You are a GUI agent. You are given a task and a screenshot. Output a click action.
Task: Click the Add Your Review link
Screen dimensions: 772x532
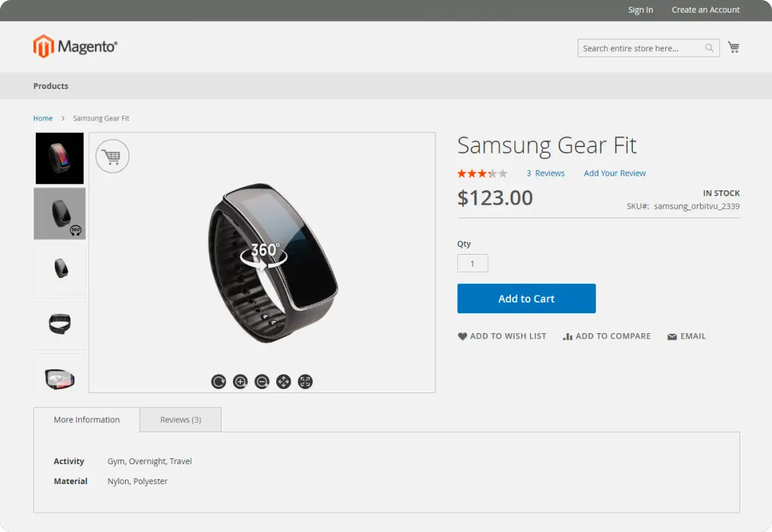click(614, 173)
